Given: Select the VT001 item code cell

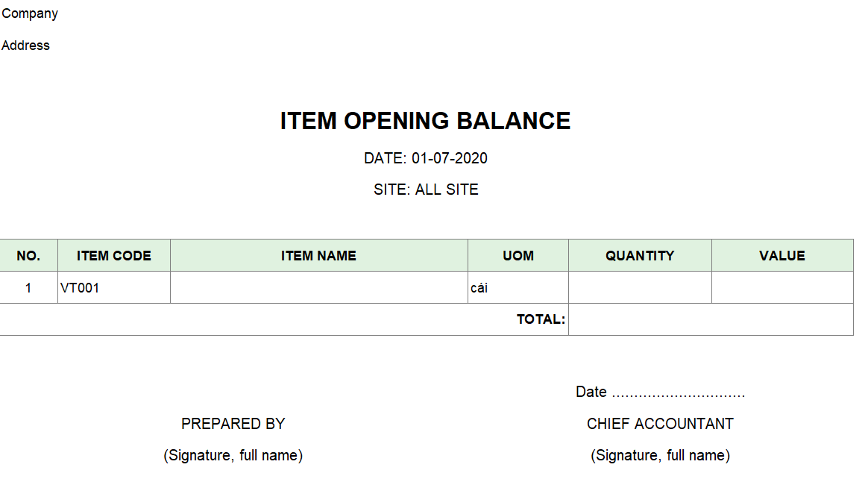Looking at the screenshot, I should (80, 288).
